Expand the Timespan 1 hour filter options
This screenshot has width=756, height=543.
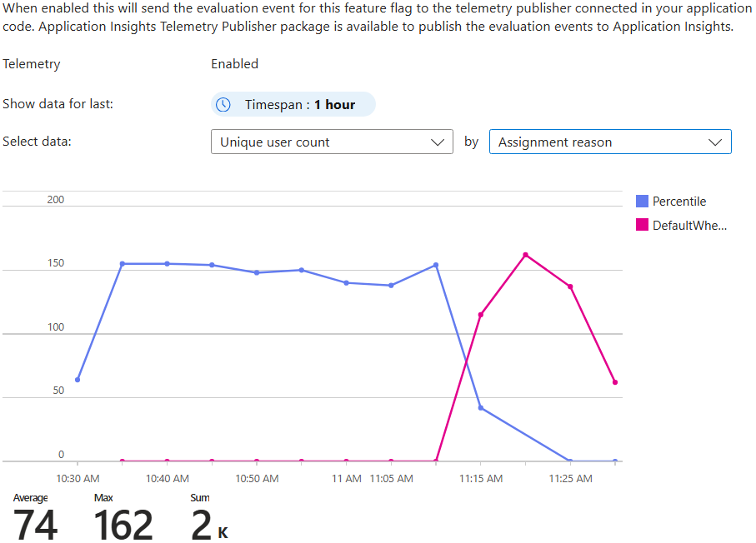[293, 104]
